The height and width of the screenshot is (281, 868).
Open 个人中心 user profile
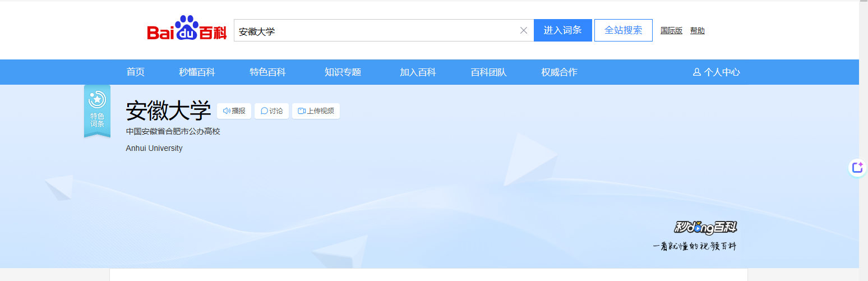(716, 72)
